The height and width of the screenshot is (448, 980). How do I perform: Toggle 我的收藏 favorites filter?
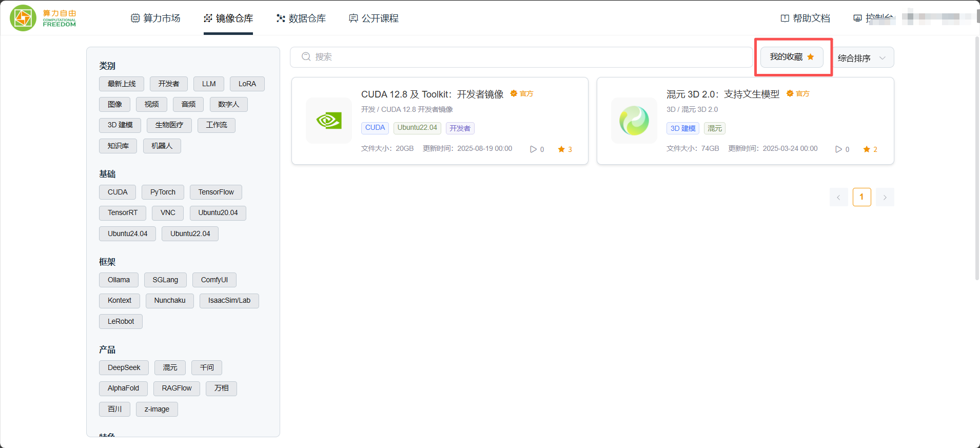[x=792, y=57]
